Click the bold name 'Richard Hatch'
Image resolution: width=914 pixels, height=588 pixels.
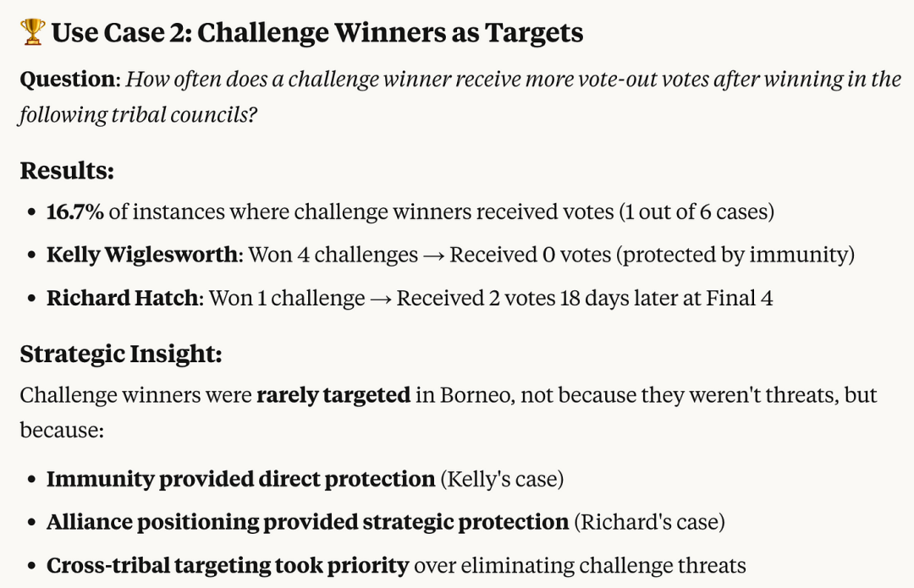click(123, 298)
